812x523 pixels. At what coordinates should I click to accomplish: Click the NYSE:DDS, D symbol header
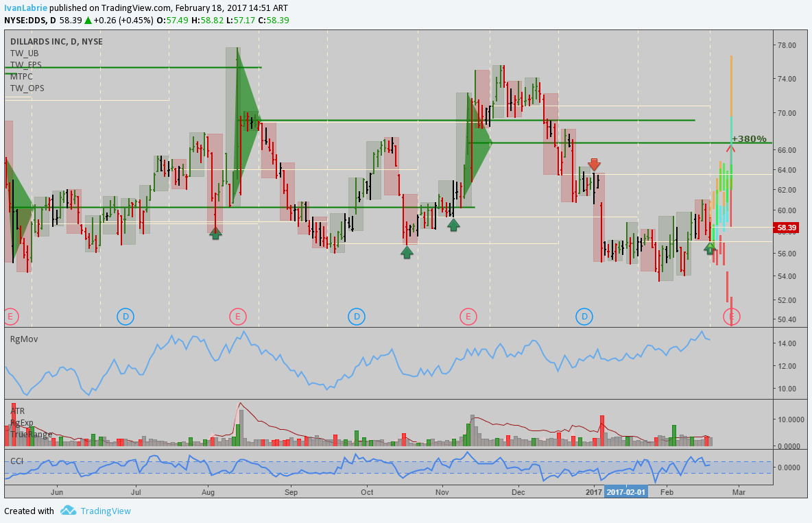click(x=30, y=21)
